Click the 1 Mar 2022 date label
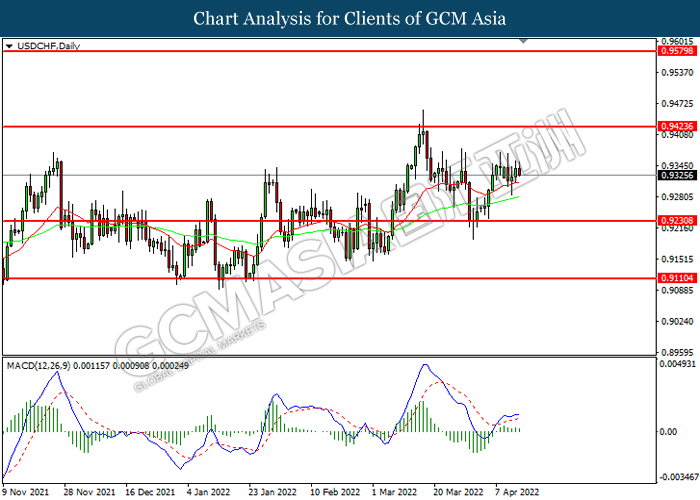 coord(395,492)
